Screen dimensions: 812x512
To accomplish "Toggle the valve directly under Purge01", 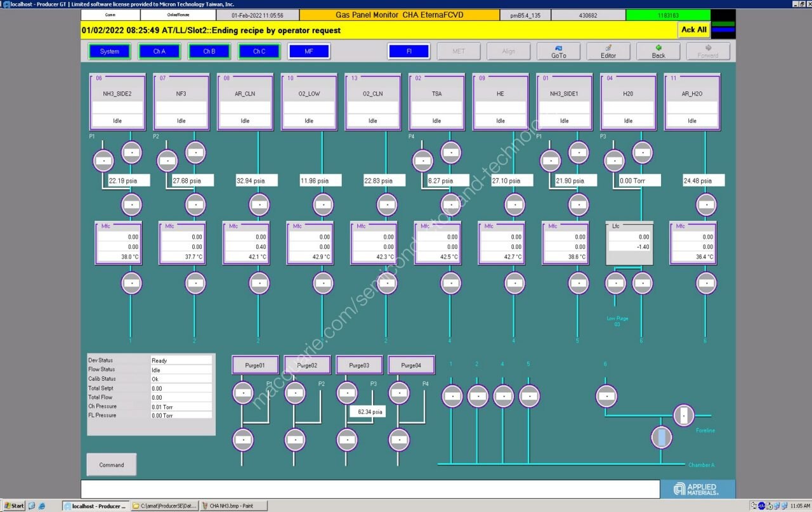I will [x=243, y=393].
